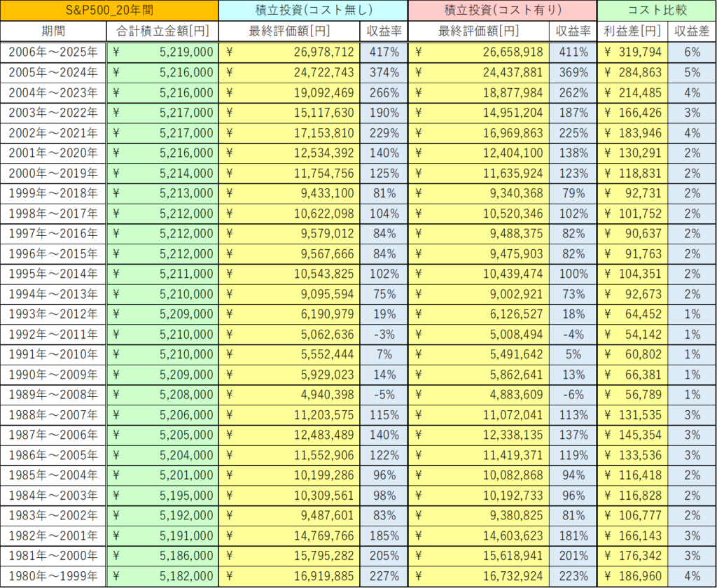Image resolution: width=717 pixels, height=588 pixels.
Task: Select the 5,182,000 total contribution cell
Action: 162,577
